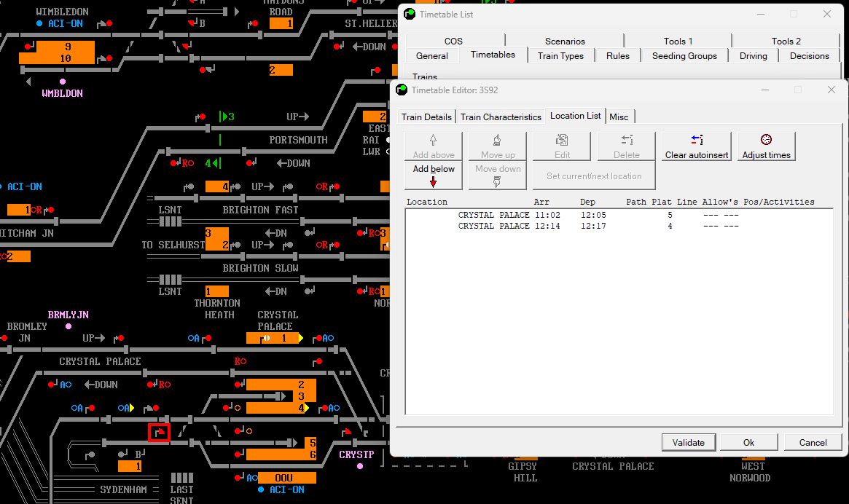Click the Move down hand button
The height and width of the screenshot is (504, 849).
[x=498, y=176]
